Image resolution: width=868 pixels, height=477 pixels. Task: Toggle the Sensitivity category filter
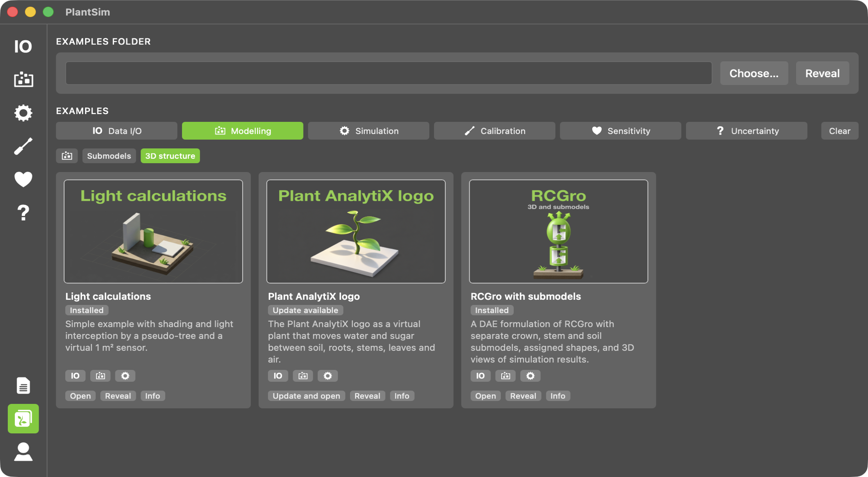coord(620,131)
